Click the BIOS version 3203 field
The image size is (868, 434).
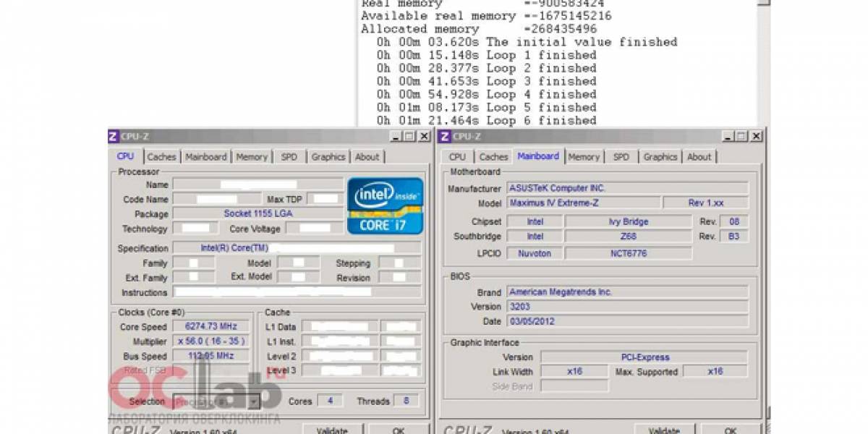coord(627,307)
